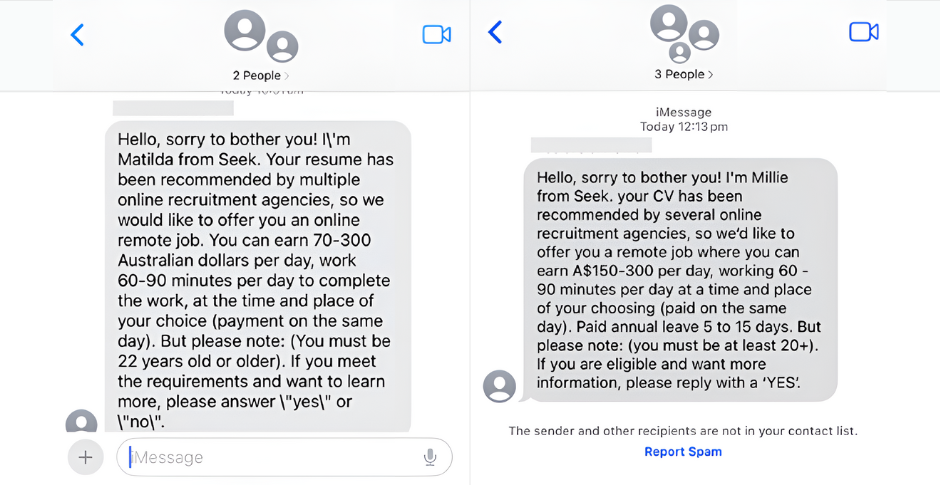This screenshot has width=940, height=485.
Task: Open the plus attachments button beside the message field
Action: pos(85,457)
